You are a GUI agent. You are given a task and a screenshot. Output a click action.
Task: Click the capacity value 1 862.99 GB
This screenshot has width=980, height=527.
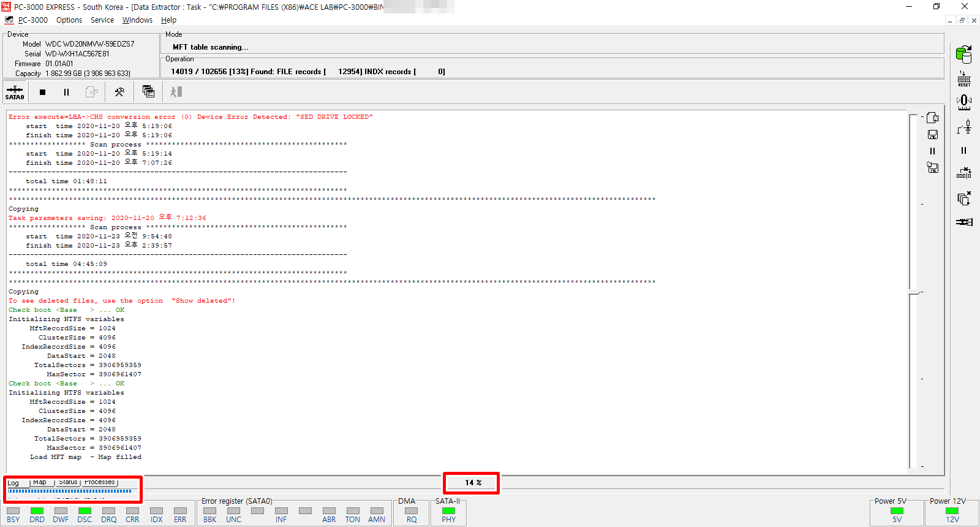[64, 74]
